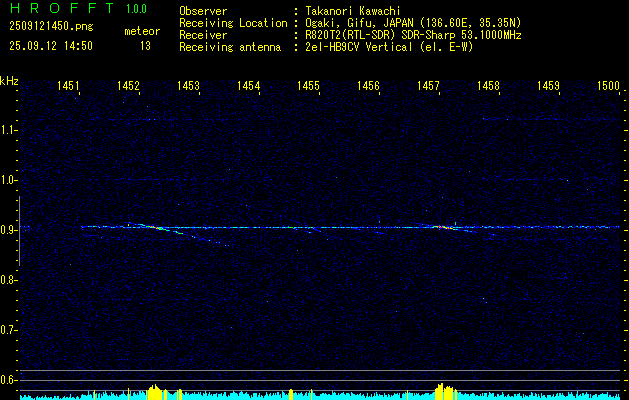Click the Receiving Location field label
Image resolution: width=629 pixels, height=400 pixels.
coord(233,23)
